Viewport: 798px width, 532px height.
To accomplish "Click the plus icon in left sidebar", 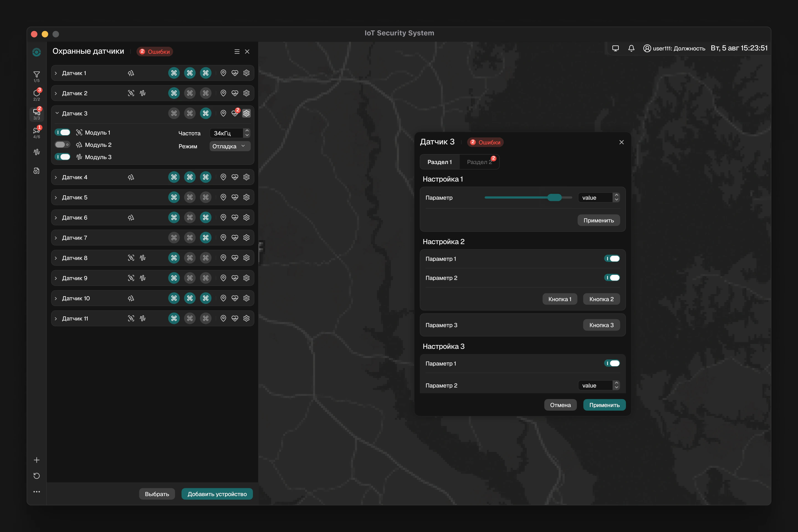I will [x=37, y=460].
